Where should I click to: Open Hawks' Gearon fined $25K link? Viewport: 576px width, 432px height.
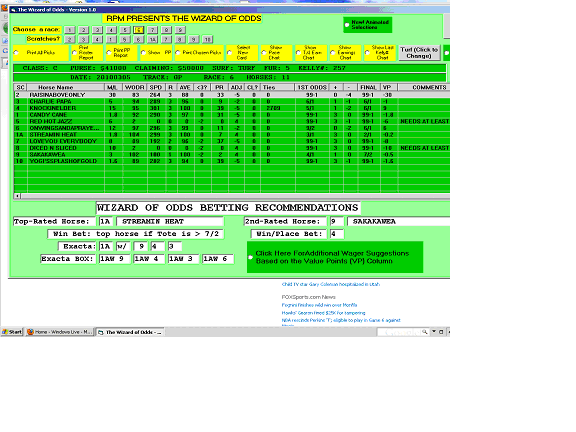tap(323, 313)
